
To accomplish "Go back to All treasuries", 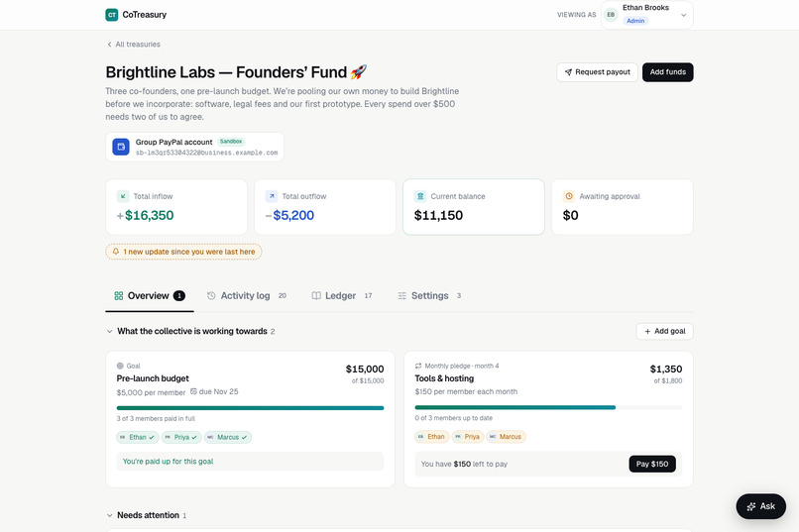I will pos(134,45).
